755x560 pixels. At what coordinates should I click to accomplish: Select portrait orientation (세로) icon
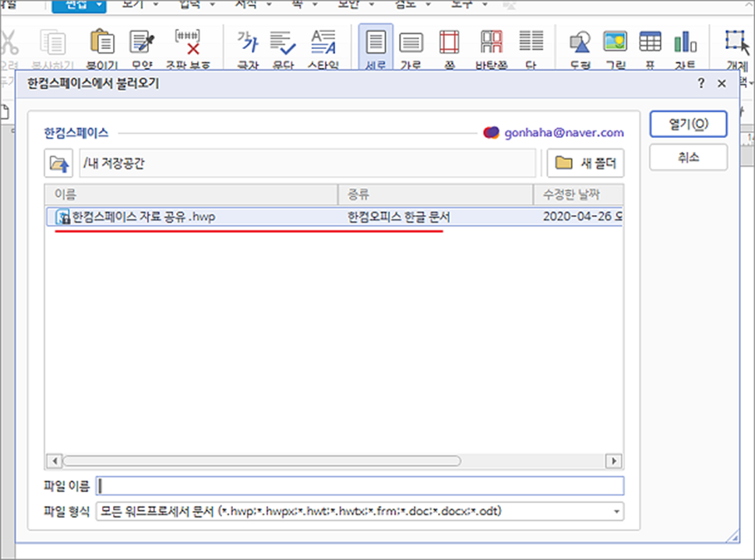pos(376,42)
